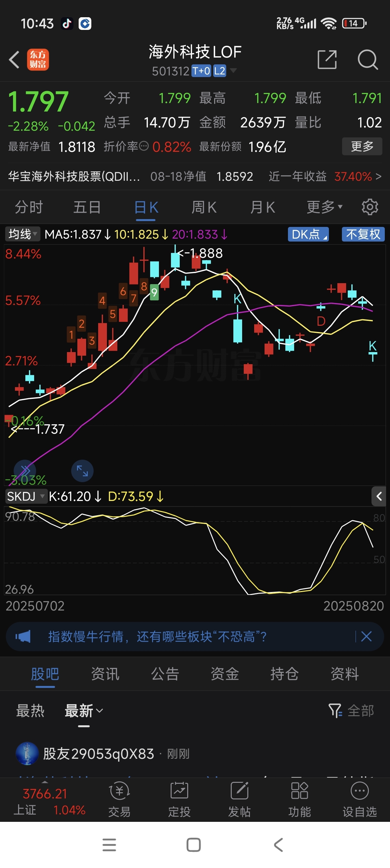Tap the 全部 filter button
The height and width of the screenshot is (868, 390).
point(361,711)
